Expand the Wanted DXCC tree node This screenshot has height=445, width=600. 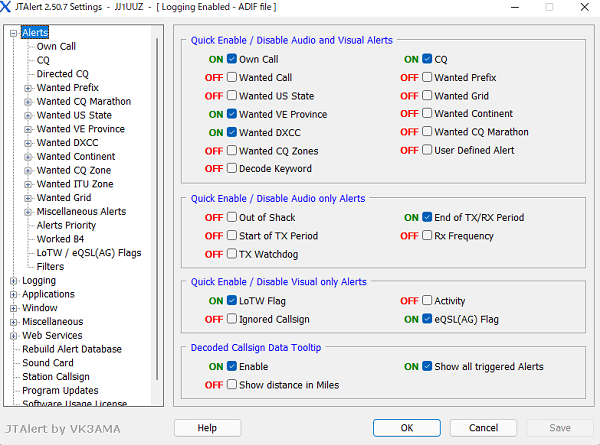coord(28,143)
